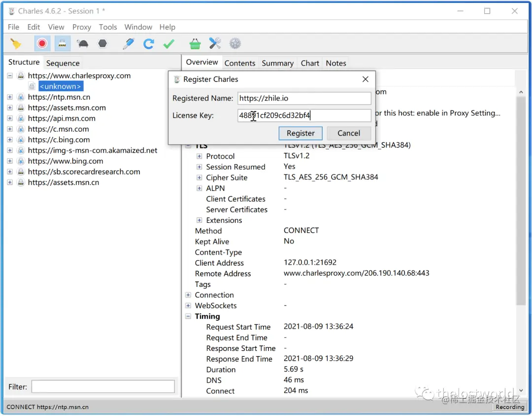532x416 pixels.
Task: Expand the c.bing.com host node
Action: (10, 139)
